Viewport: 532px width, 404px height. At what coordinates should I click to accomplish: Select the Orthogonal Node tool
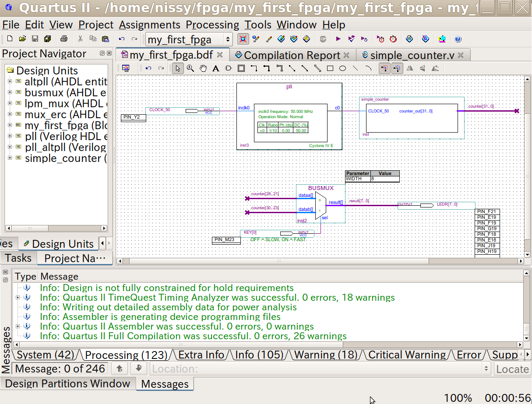point(254,68)
